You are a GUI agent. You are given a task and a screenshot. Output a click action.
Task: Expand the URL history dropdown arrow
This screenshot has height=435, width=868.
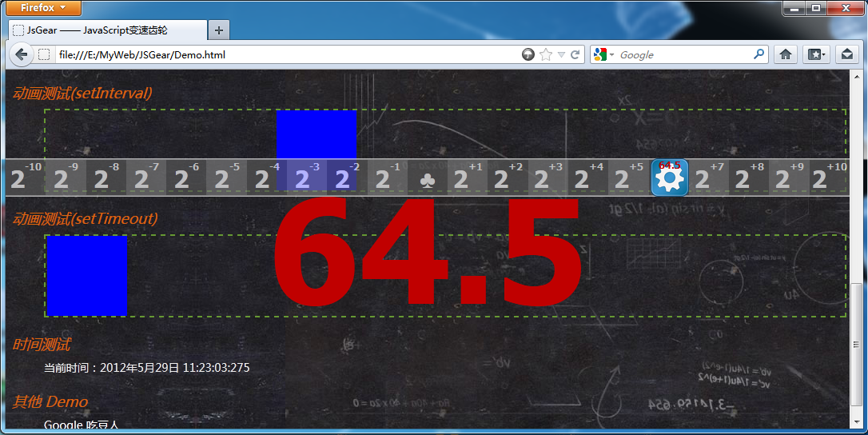(561, 54)
